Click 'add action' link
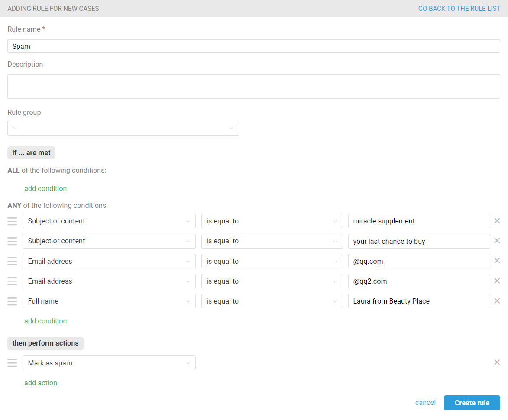 tap(41, 383)
